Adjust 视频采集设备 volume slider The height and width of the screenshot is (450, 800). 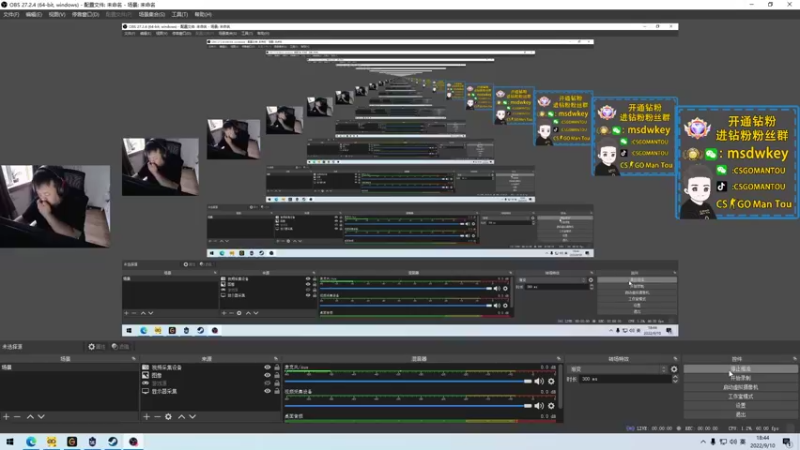(x=408, y=406)
